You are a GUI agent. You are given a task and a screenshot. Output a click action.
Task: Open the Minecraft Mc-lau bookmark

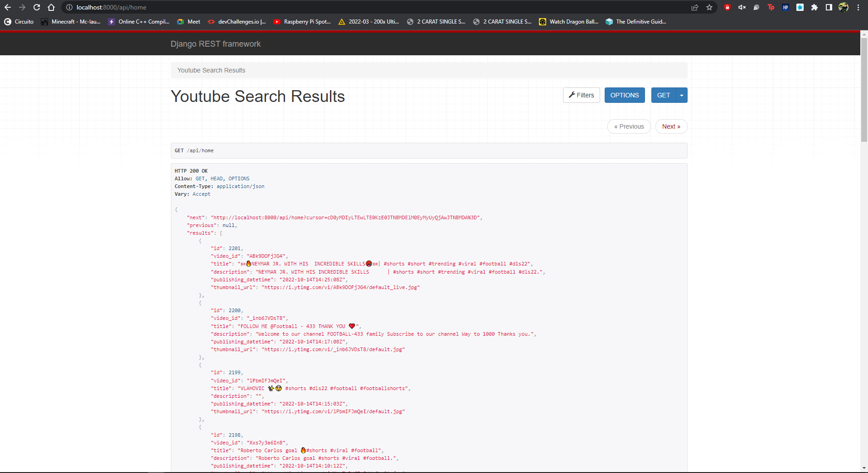click(x=70, y=21)
